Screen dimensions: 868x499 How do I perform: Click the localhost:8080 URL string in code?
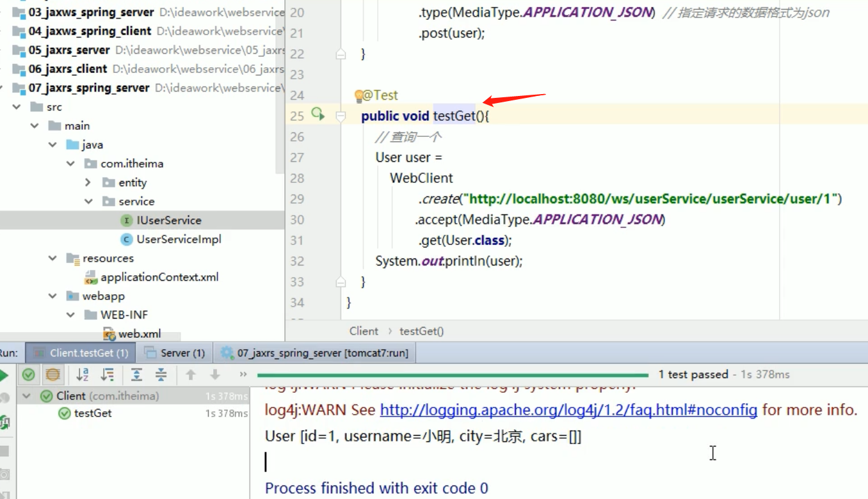pos(652,199)
